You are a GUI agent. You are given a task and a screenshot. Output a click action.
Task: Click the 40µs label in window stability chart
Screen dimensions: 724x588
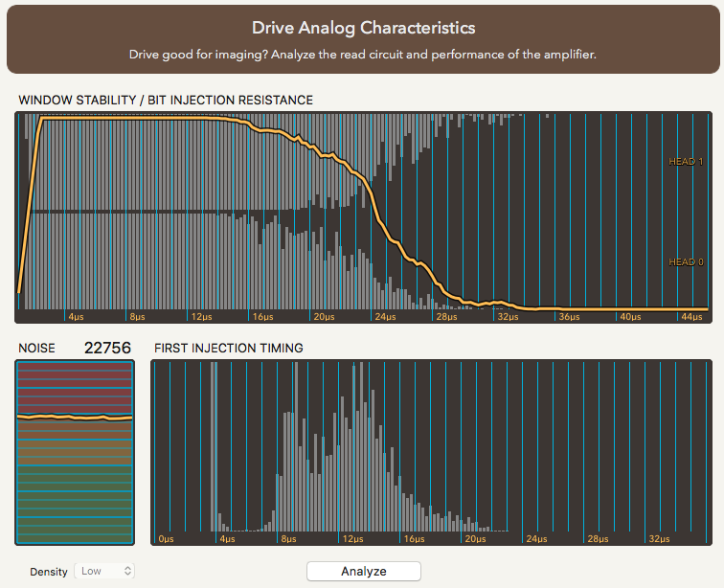tap(629, 316)
